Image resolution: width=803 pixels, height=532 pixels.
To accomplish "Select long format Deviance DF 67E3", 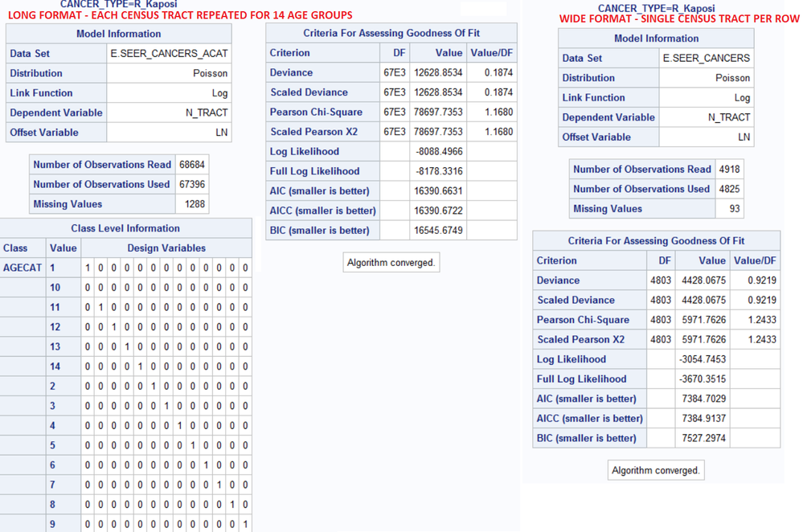I will (395, 72).
